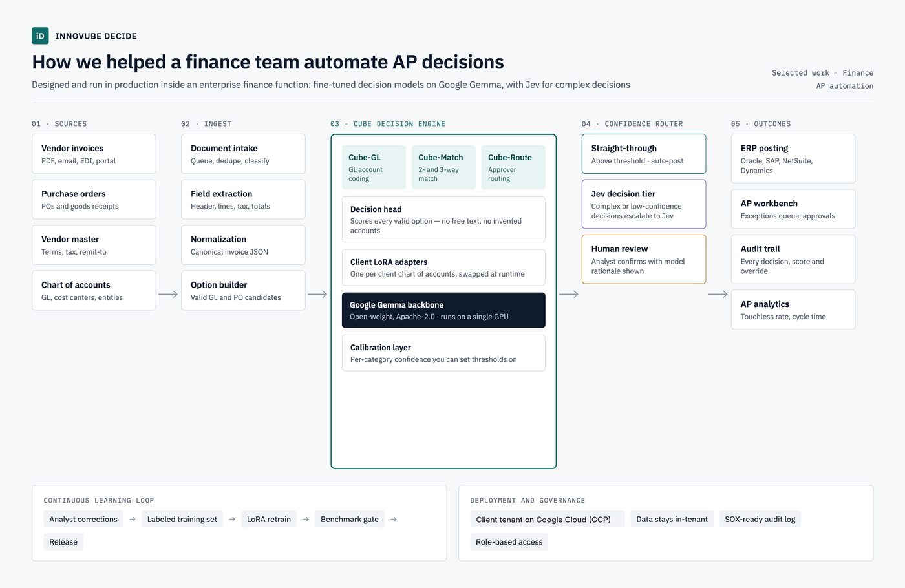
Task: Select Chart of accounts card
Action: (94, 290)
